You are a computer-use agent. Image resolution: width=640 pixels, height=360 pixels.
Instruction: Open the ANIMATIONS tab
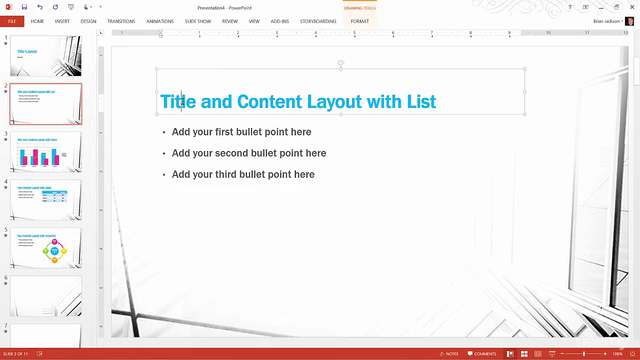click(x=160, y=21)
